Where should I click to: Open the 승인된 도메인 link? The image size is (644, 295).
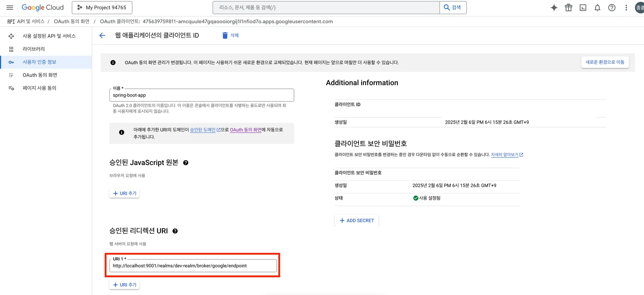(203, 130)
